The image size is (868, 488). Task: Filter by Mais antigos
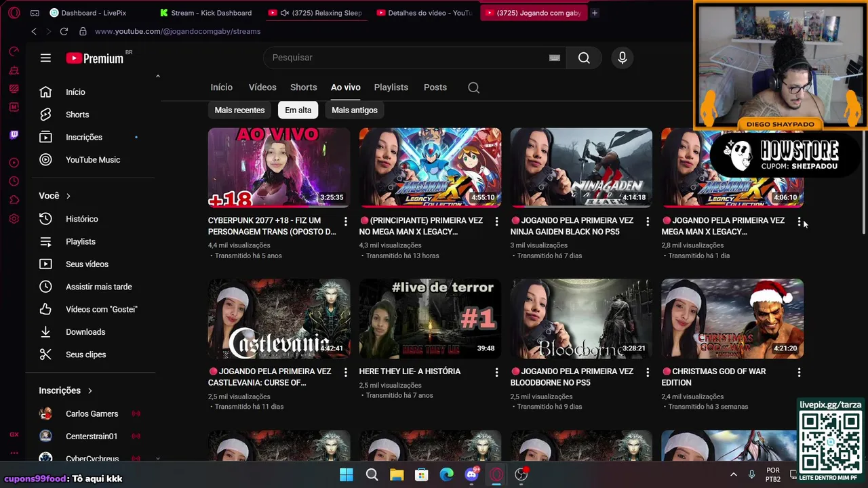[355, 110]
